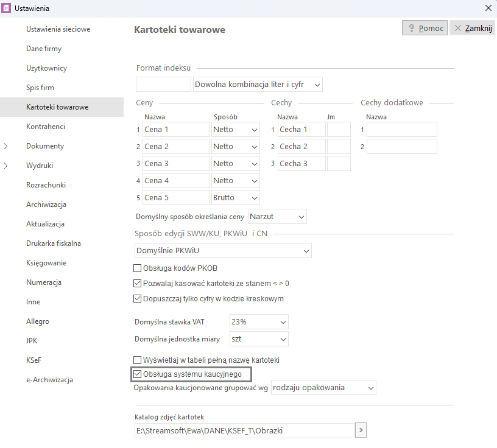The image size is (497, 448).
Task: Click the Zamknij button
Action: click(473, 28)
